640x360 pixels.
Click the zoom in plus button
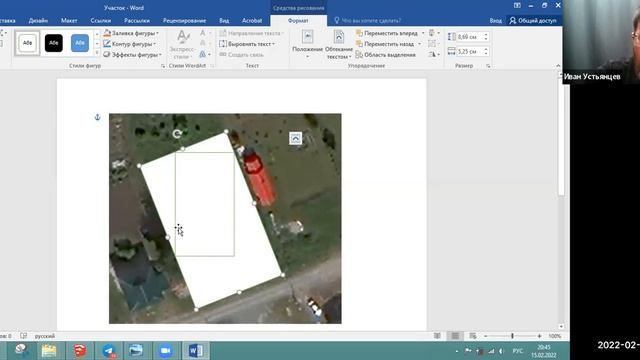pyautogui.click(x=539, y=336)
